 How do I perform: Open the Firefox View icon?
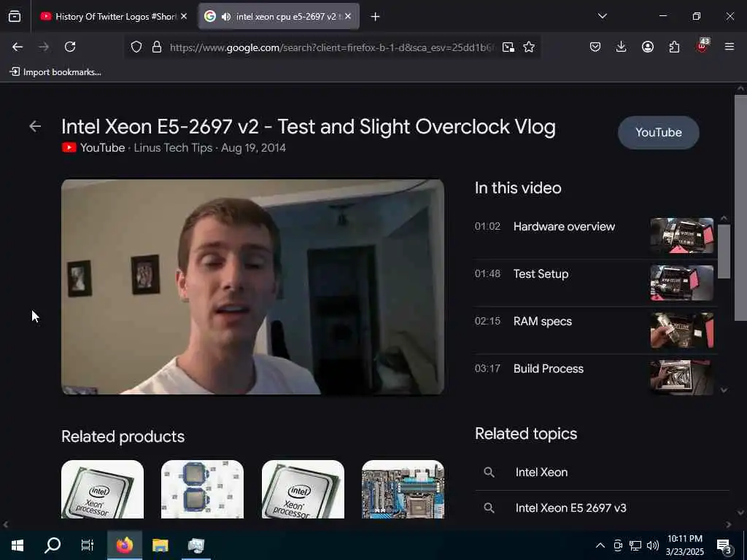(x=15, y=16)
